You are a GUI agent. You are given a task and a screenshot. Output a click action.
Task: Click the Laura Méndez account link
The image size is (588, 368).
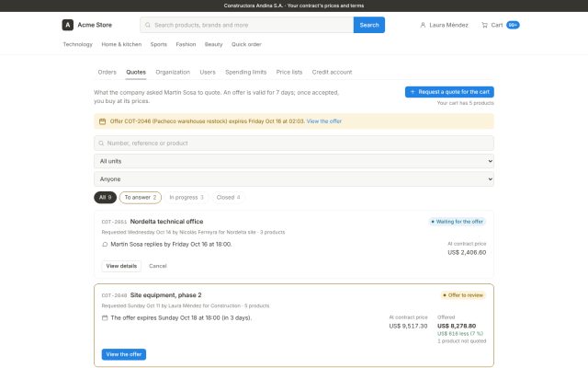pos(444,25)
